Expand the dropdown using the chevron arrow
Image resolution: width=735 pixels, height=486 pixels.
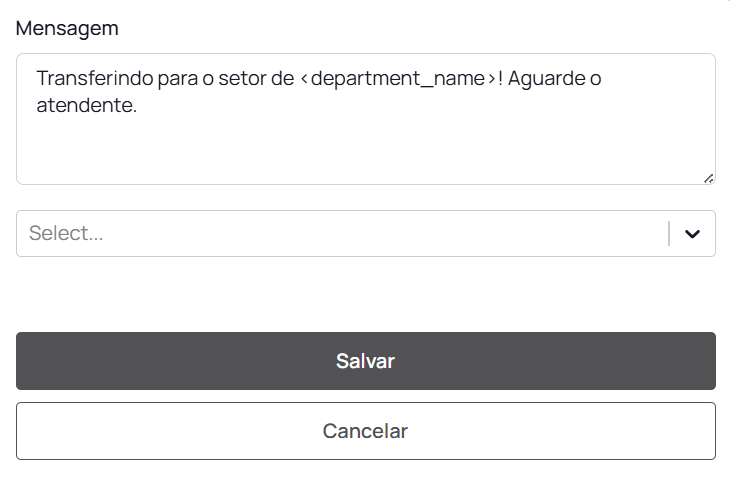pos(692,234)
